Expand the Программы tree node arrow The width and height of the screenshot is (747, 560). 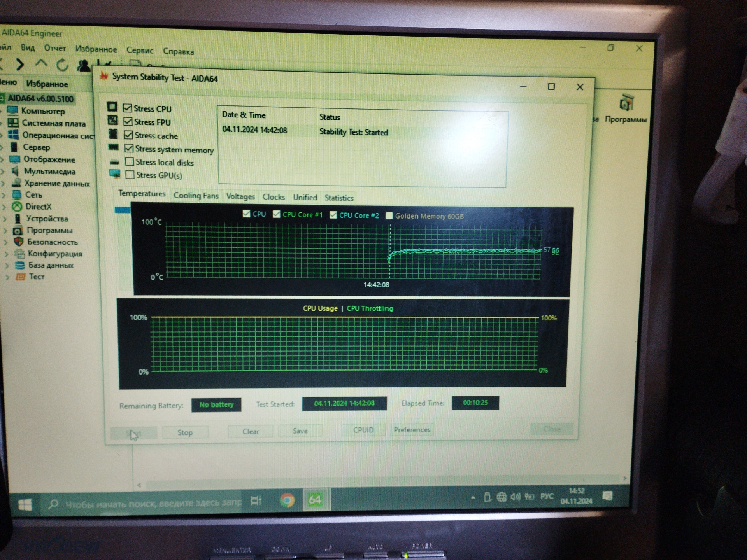point(5,230)
